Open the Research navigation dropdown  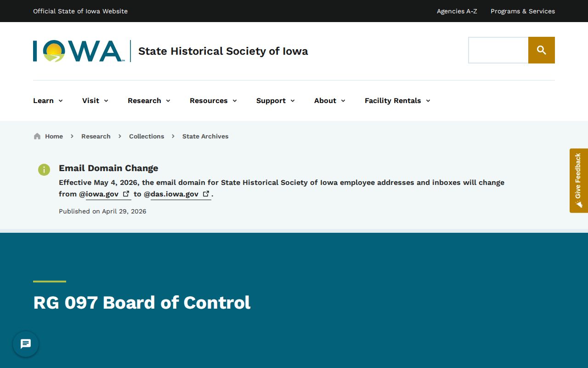pos(149,101)
